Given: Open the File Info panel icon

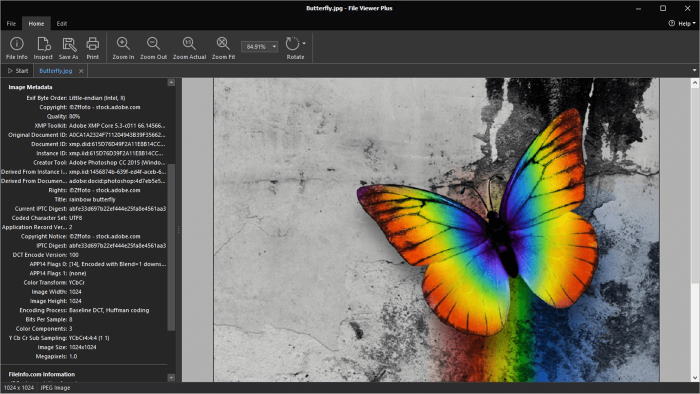Looking at the screenshot, I should 17,48.
